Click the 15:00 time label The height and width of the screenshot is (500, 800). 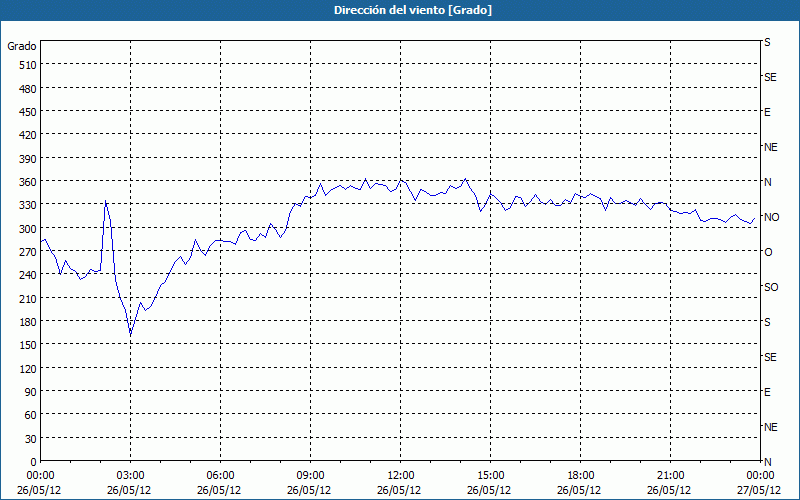click(x=490, y=476)
